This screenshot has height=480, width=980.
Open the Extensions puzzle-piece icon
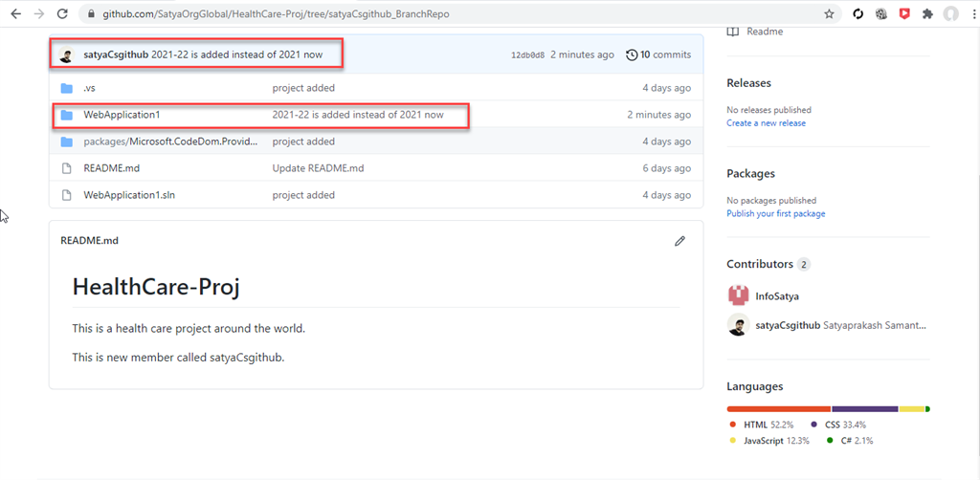pyautogui.click(x=927, y=13)
